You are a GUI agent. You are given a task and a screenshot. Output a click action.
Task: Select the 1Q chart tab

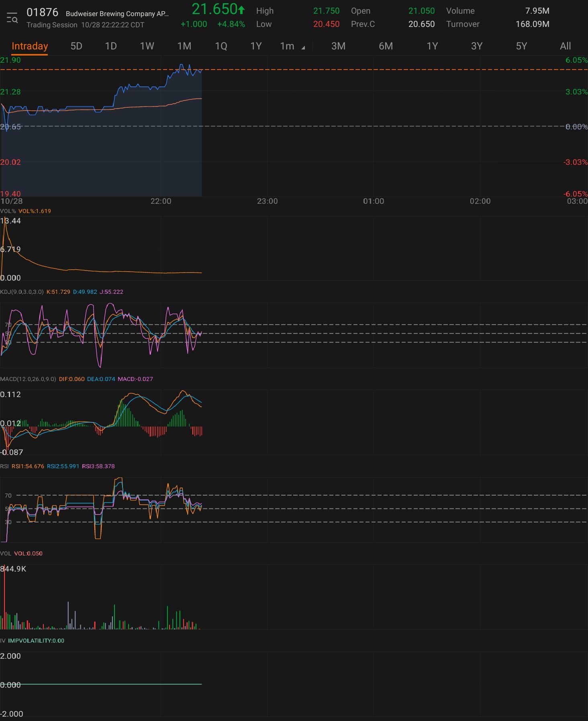(221, 46)
